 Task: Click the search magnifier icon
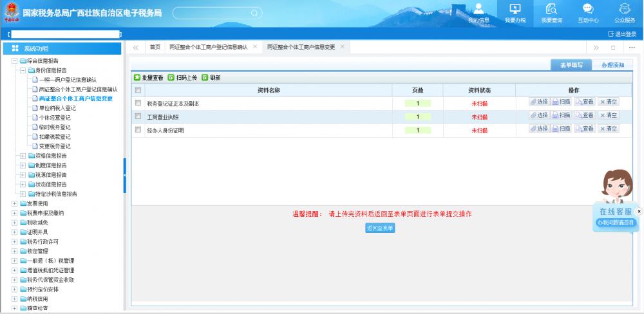254,13
